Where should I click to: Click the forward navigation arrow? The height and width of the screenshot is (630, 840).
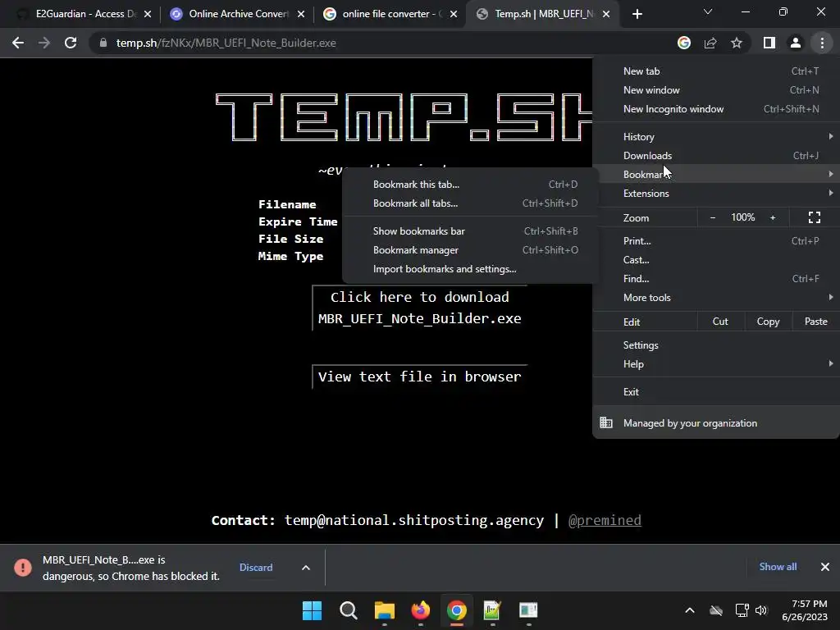pyautogui.click(x=44, y=43)
